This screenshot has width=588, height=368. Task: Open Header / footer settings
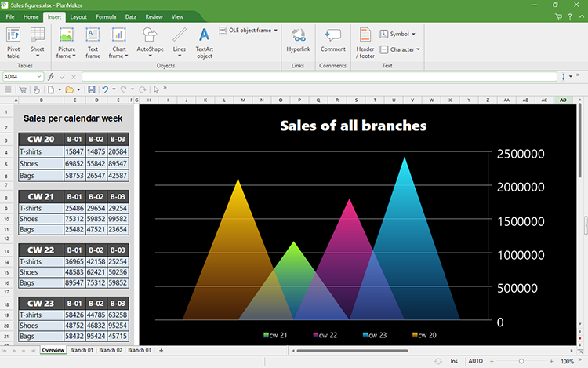click(x=365, y=42)
